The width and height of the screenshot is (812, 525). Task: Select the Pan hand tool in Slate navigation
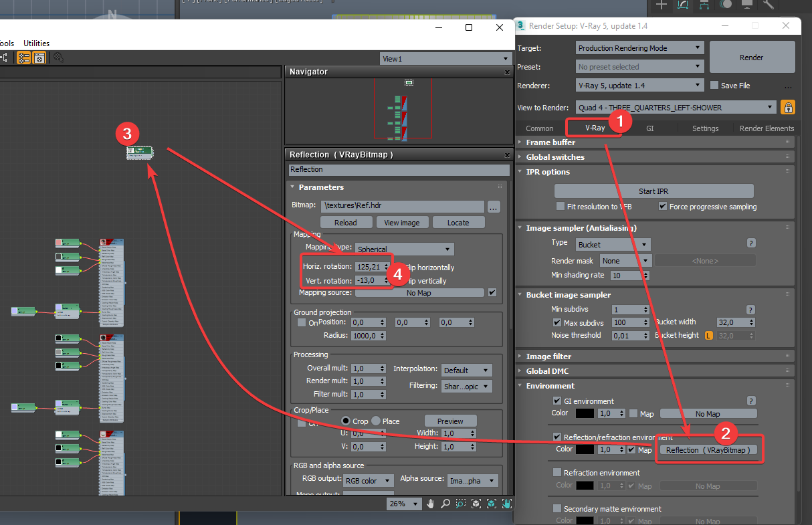click(x=431, y=504)
